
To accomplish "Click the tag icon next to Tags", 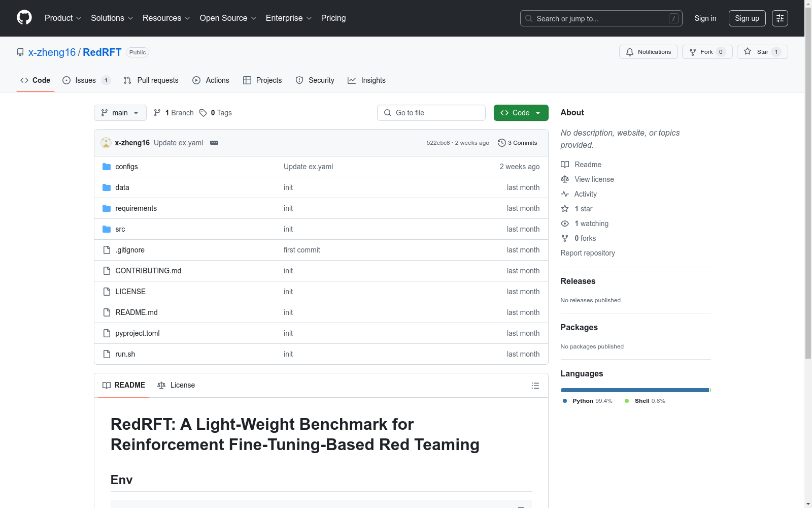I will [x=203, y=113].
